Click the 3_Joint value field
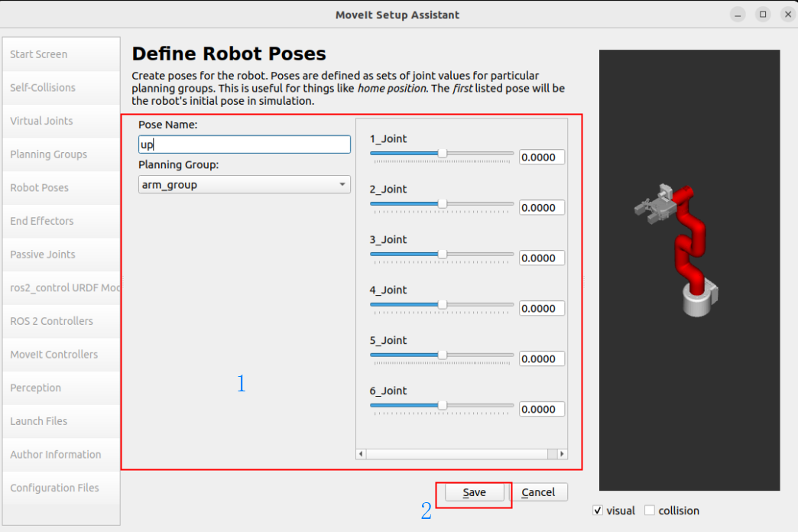This screenshot has width=798, height=532. [x=542, y=258]
